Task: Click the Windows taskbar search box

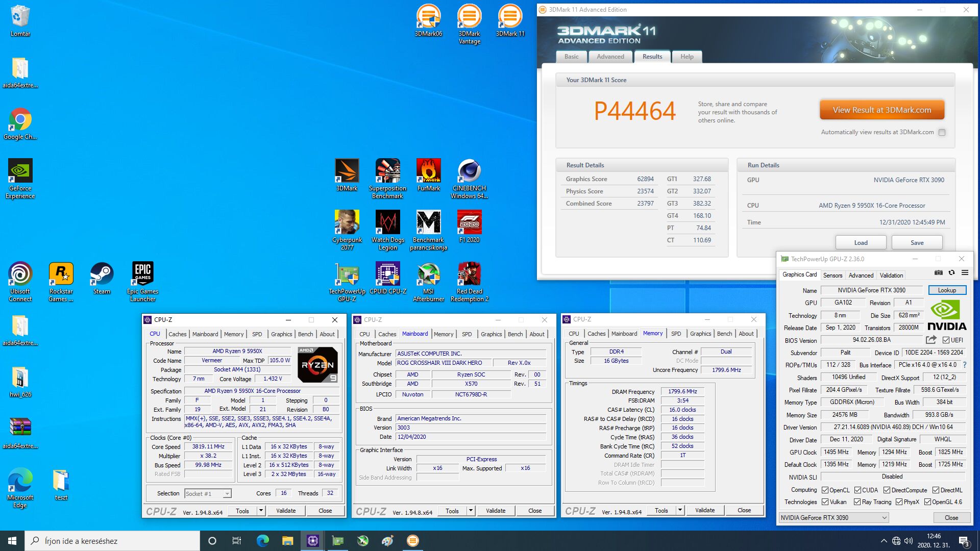Action: 112,541
